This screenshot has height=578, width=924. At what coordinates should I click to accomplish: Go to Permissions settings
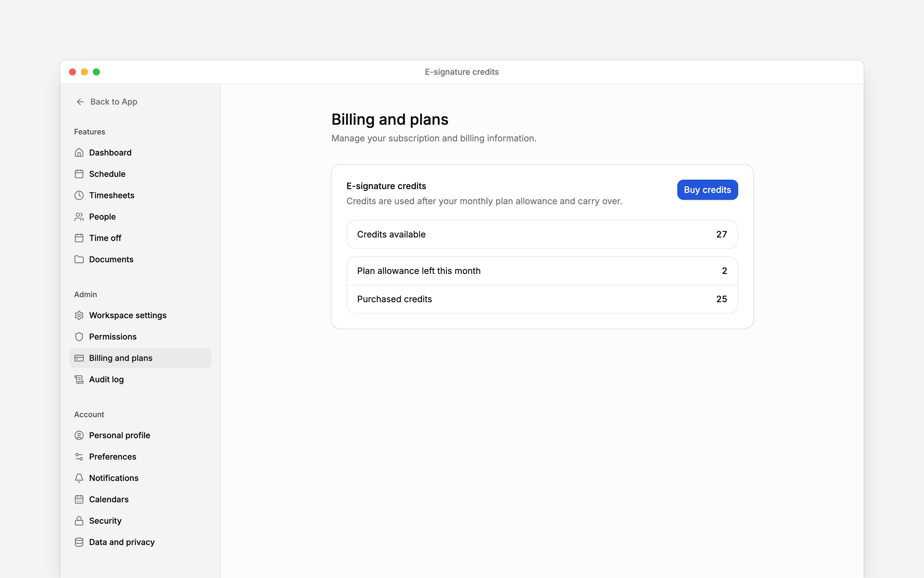(140, 337)
